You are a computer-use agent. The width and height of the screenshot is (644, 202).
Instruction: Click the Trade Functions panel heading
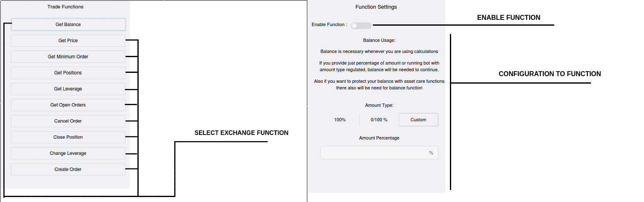click(x=65, y=7)
